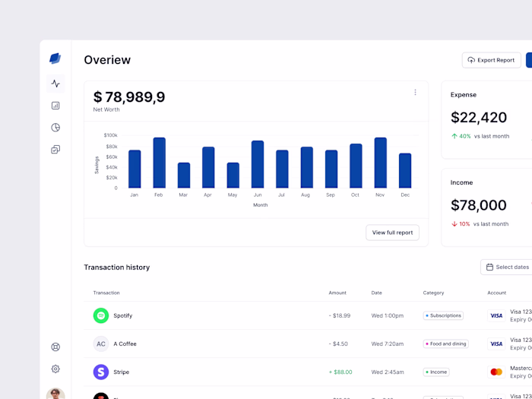Click the Wed 2:45am date cell
This screenshot has width=532, height=399.
pyautogui.click(x=388, y=372)
